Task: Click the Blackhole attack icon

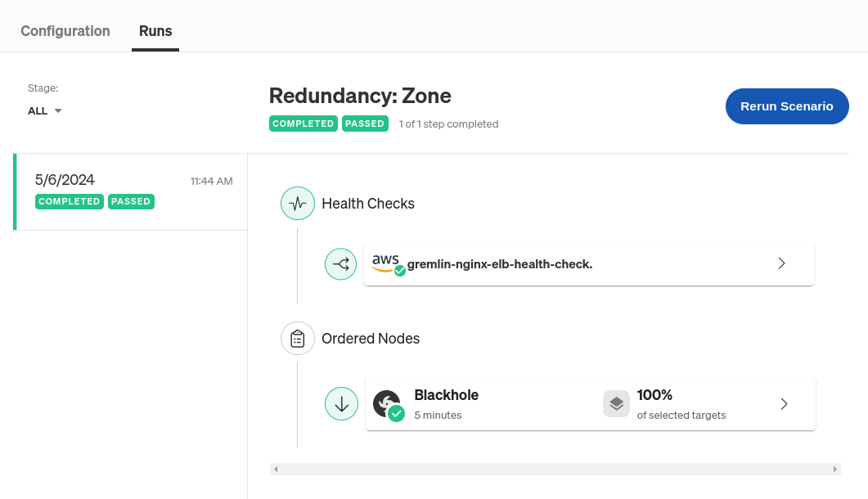Action: pyautogui.click(x=388, y=405)
